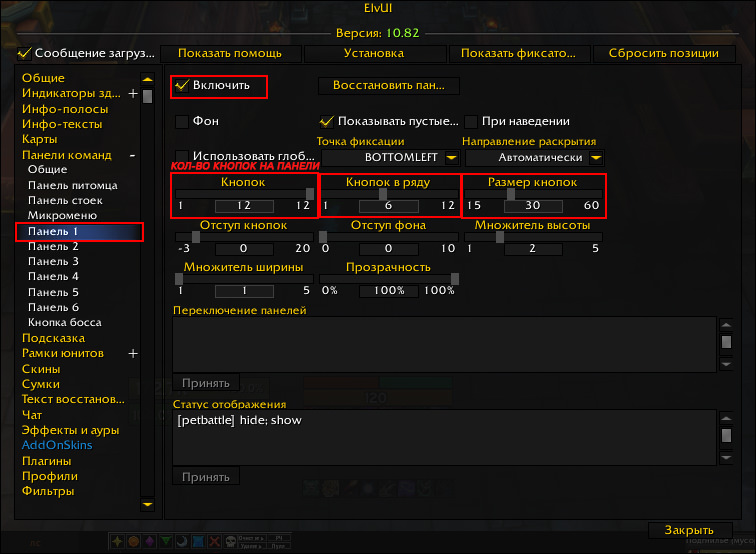This screenshot has width=756, height=554.
Task: Select Панель 1 entry
Action: coord(79,231)
